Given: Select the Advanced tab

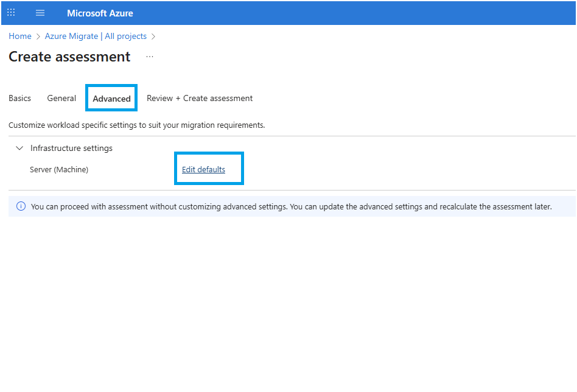Looking at the screenshot, I should tap(111, 99).
